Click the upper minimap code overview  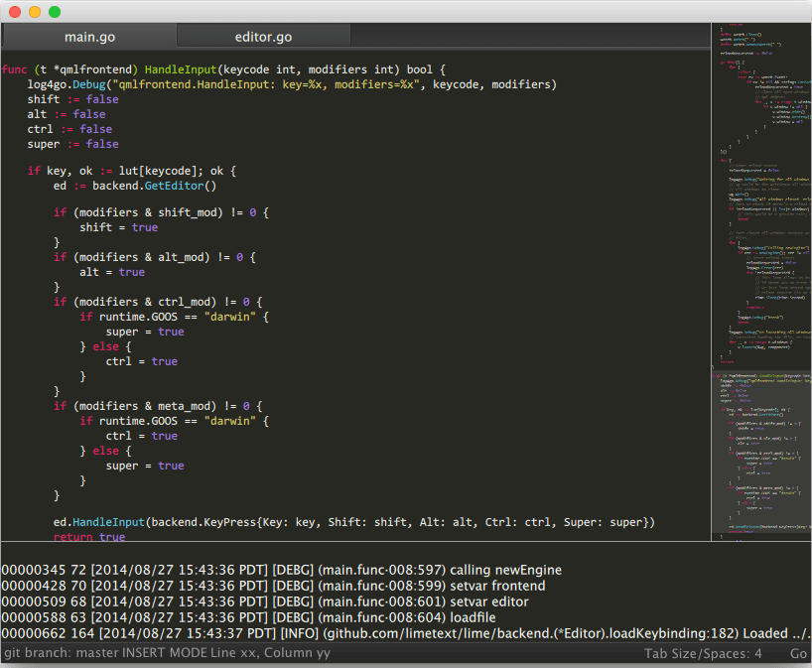[761, 196]
